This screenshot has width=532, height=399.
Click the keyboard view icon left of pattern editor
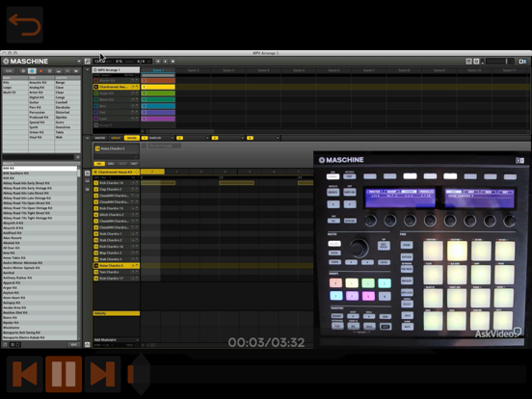pyautogui.click(x=87, y=180)
